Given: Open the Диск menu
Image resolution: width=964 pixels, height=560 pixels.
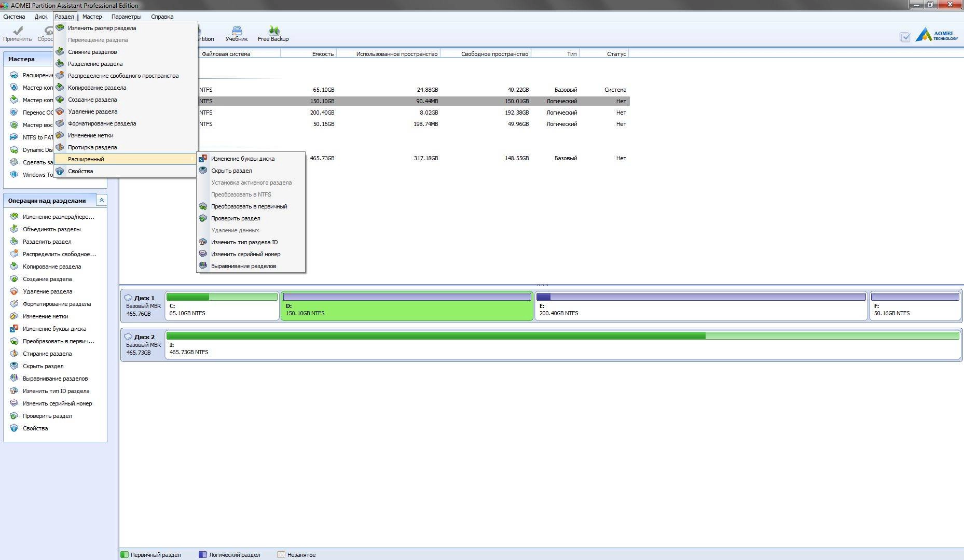Looking at the screenshot, I should click(41, 17).
